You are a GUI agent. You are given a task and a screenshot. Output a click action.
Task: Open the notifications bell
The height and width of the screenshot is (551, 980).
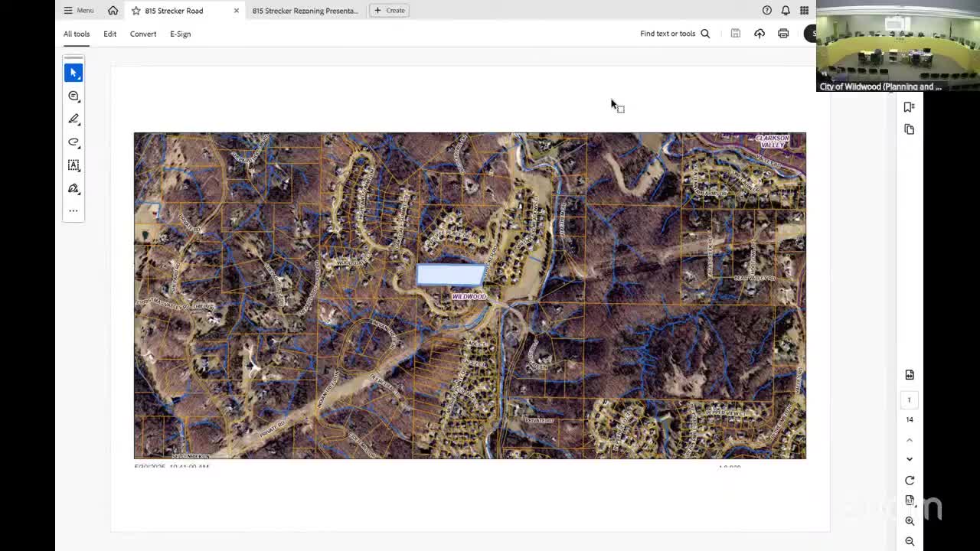click(786, 11)
